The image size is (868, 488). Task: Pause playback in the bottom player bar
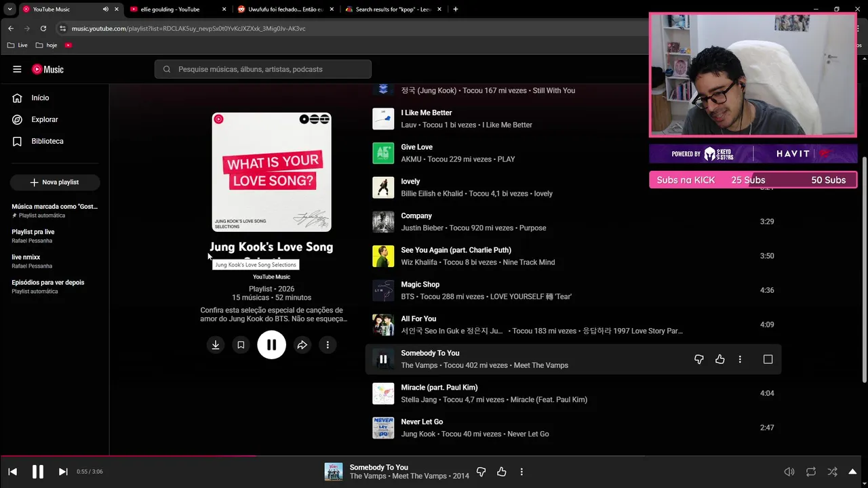point(38,472)
